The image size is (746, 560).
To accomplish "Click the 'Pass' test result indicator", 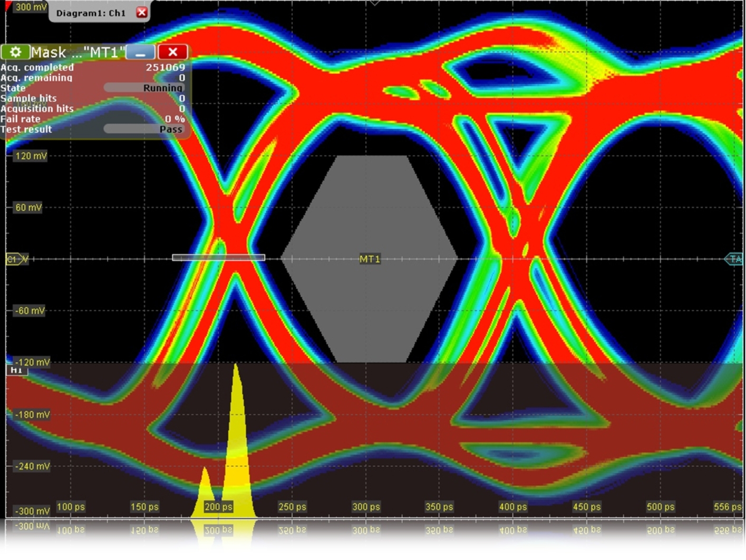I will (143, 129).
